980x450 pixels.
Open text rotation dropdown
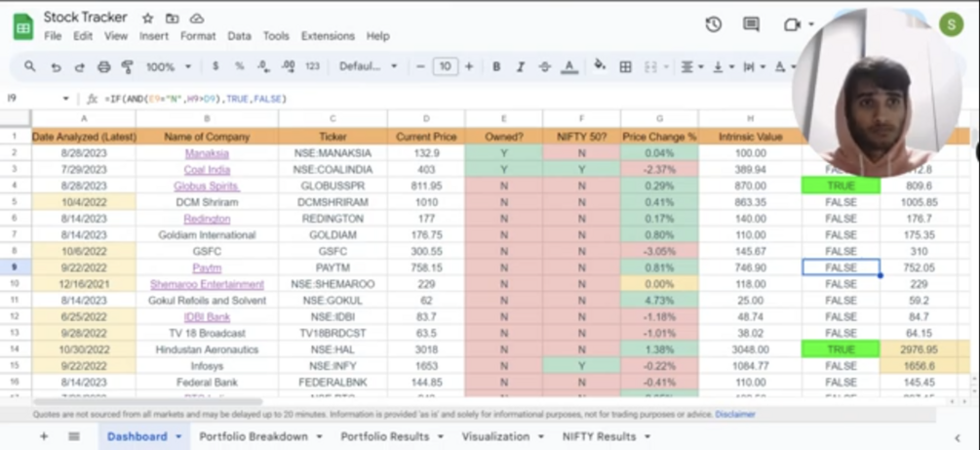coord(785,66)
